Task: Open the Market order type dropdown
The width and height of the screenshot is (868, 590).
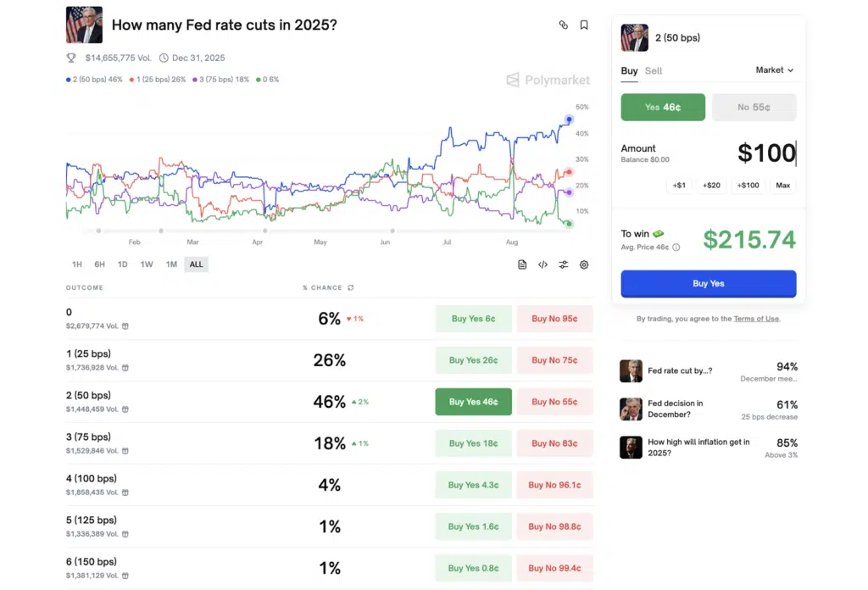Action: click(775, 70)
